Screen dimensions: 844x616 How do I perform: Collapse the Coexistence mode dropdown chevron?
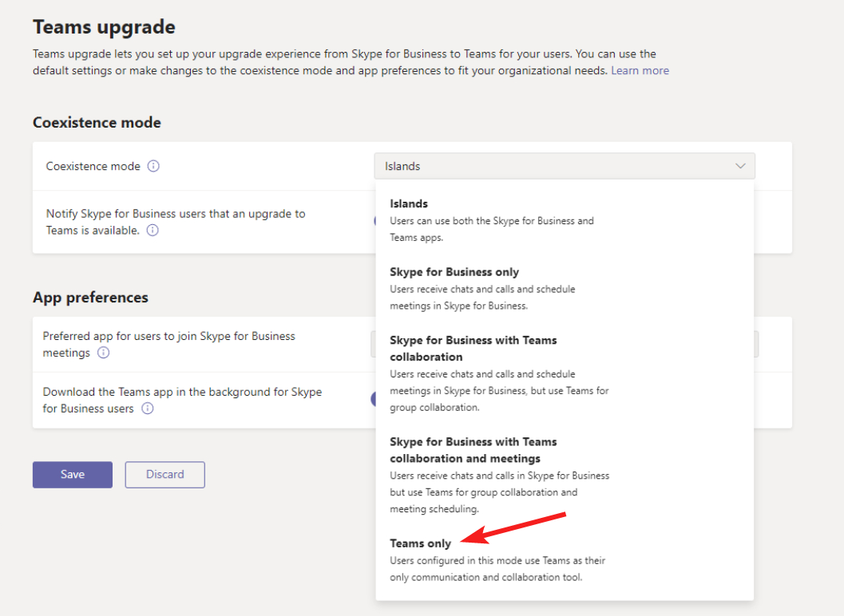tap(740, 166)
